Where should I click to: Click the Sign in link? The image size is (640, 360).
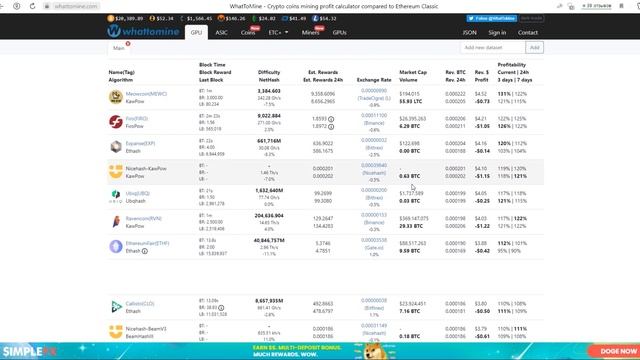[497, 32]
